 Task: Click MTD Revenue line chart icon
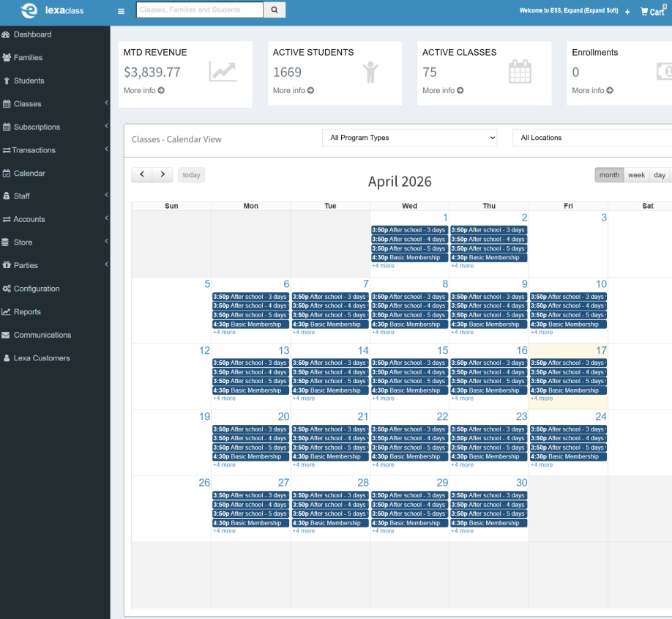(223, 71)
